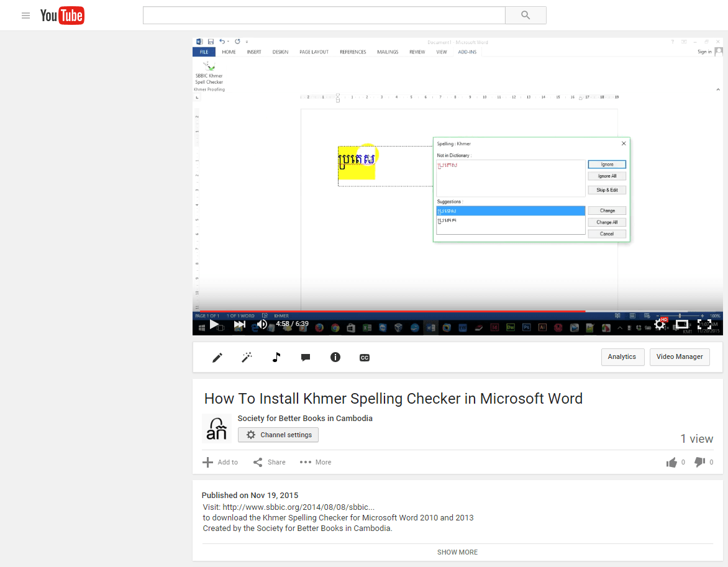Open the YouTube hamburger guide menu
Image resolution: width=728 pixels, height=567 pixels.
coord(25,16)
